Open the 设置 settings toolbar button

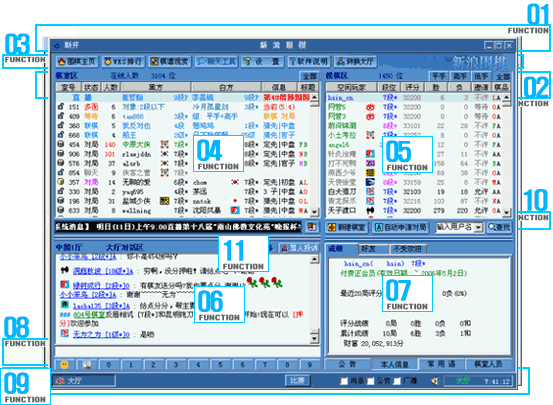click(x=262, y=62)
